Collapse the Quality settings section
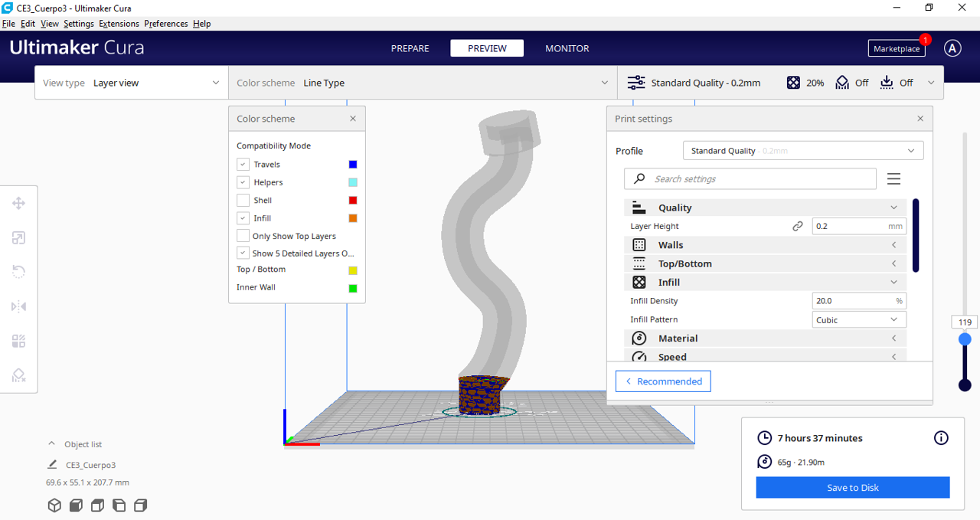This screenshot has height=520, width=980. [766, 208]
